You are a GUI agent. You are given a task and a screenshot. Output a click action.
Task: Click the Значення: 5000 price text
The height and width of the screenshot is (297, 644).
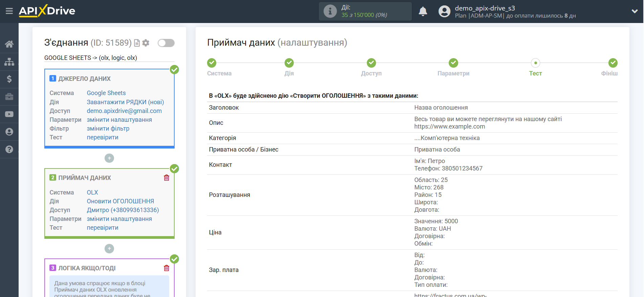(x=436, y=221)
